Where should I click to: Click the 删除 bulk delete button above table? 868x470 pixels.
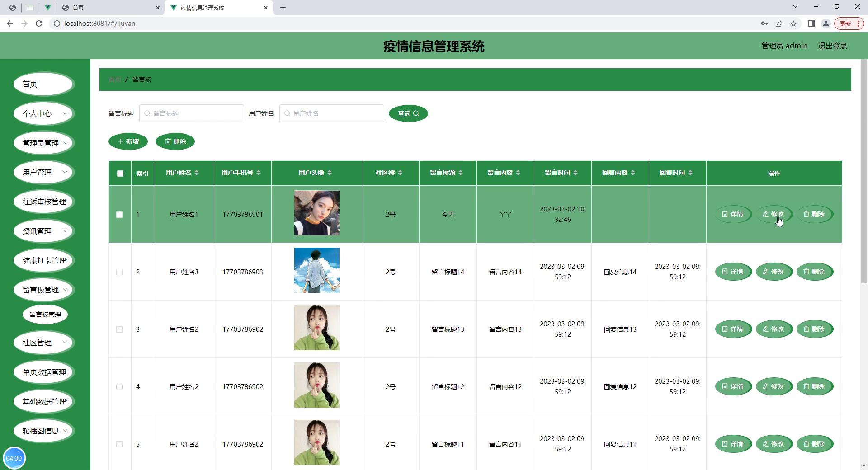tap(175, 141)
